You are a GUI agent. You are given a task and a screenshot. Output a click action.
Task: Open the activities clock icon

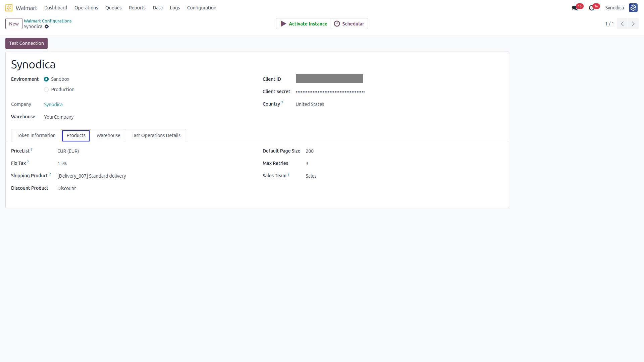(592, 8)
